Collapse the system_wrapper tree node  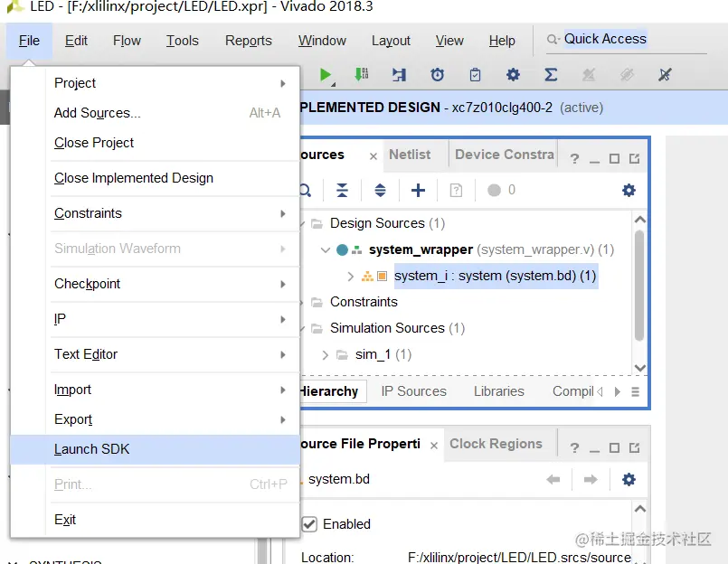325,250
